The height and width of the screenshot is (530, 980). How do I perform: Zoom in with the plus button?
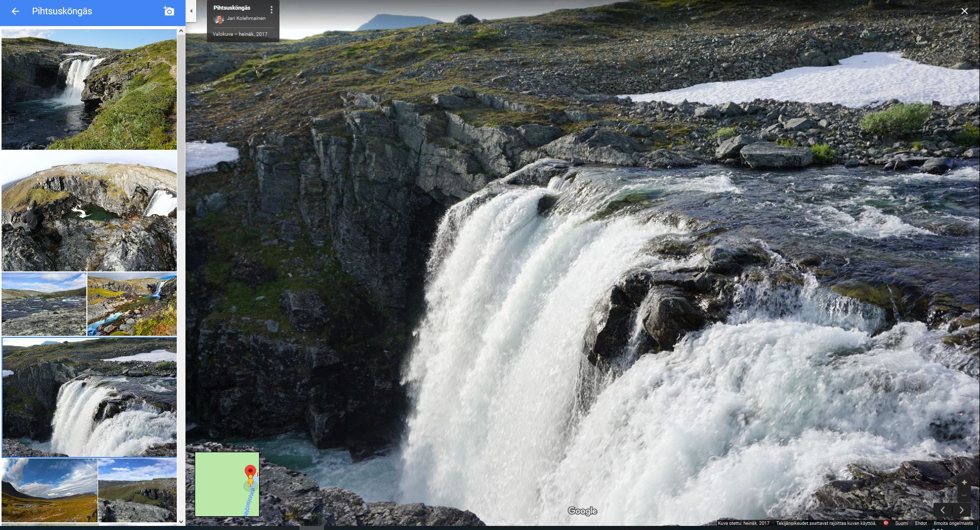964,482
